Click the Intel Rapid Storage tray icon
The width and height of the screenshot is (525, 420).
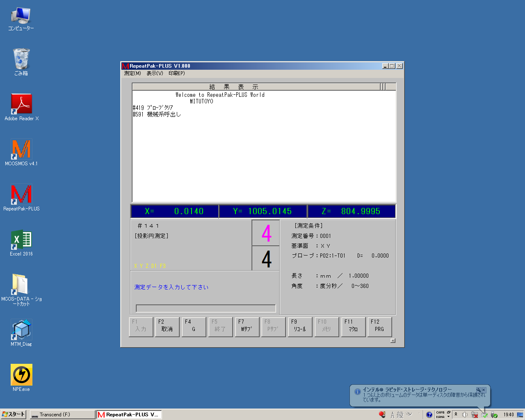click(x=484, y=415)
